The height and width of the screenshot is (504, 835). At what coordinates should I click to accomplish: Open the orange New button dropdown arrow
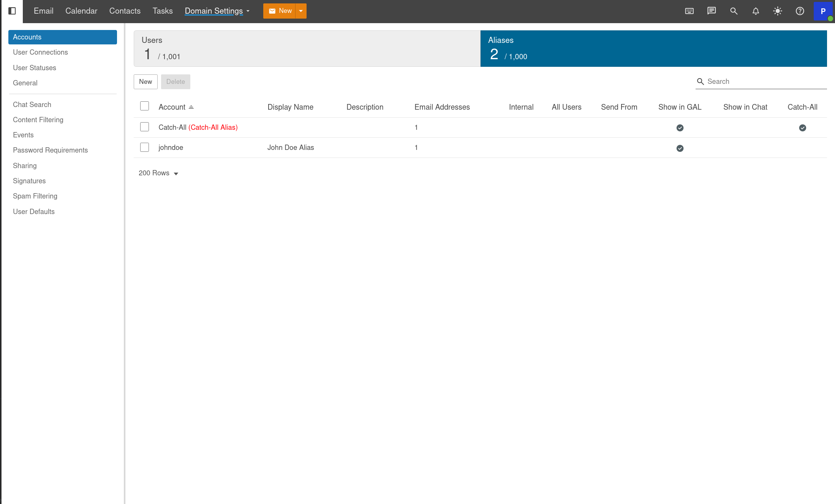pyautogui.click(x=301, y=11)
